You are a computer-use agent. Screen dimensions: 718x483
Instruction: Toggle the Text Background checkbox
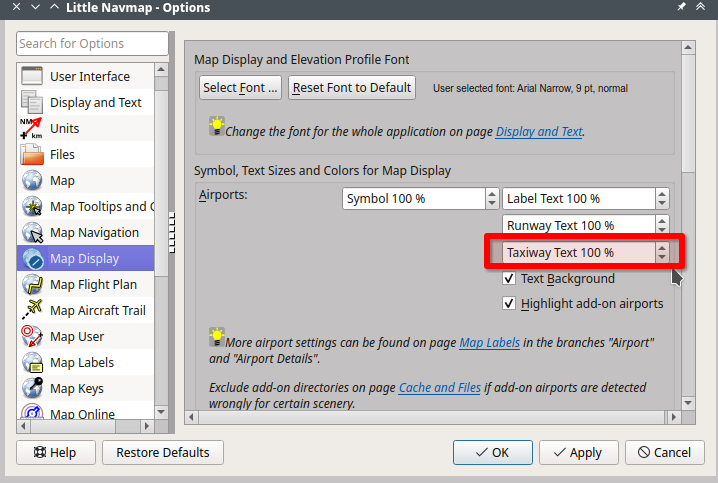509,278
